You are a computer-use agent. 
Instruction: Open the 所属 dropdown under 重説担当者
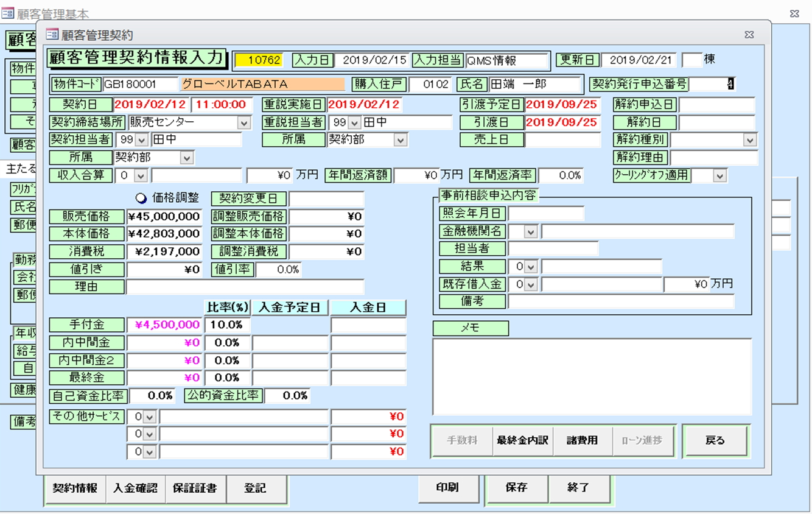[x=400, y=140]
